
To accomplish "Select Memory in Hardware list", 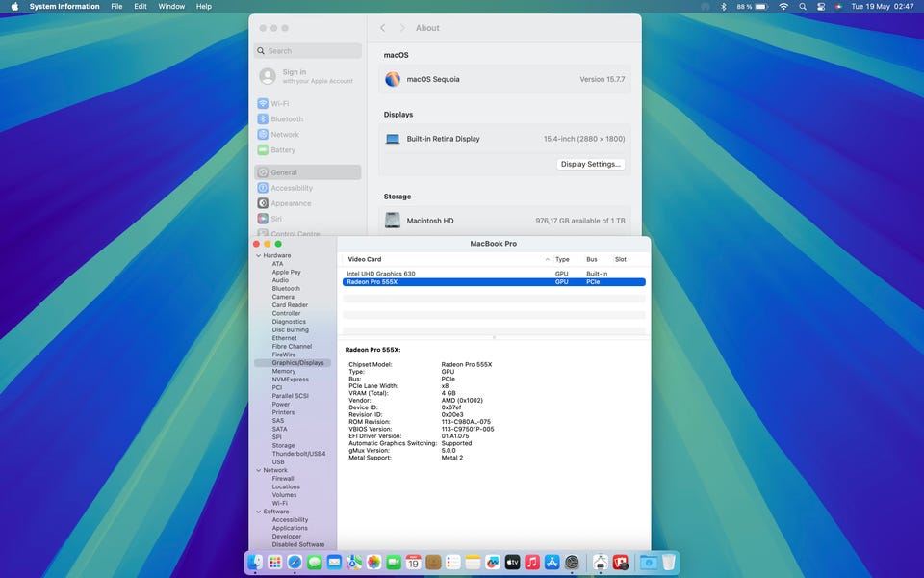I will click(283, 371).
